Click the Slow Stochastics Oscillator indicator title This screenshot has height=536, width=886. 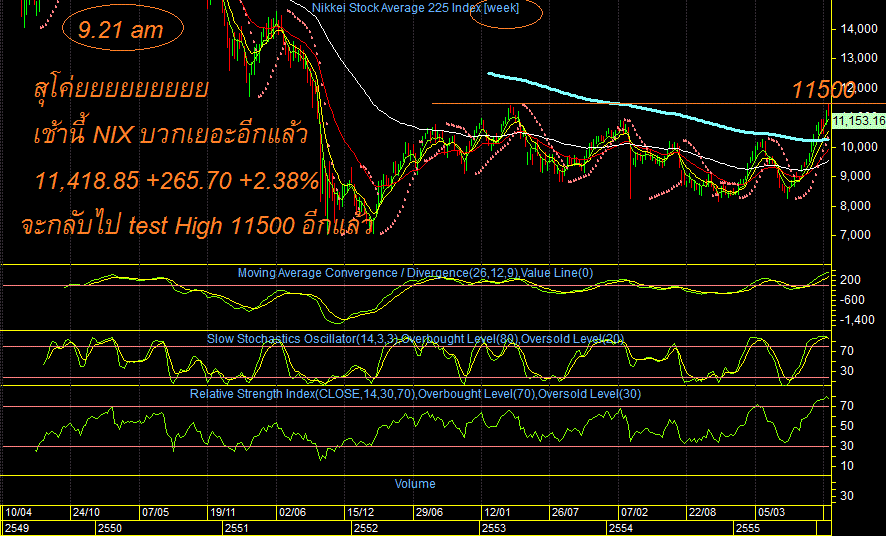point(415,339)
